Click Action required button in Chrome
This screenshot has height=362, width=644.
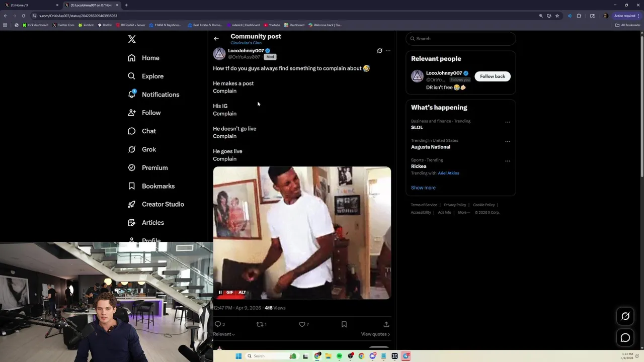(x=626, y=16)
